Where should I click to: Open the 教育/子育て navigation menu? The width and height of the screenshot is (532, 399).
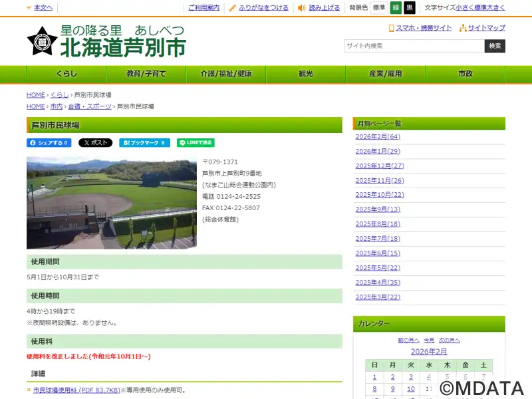click(x=146, y=74)
